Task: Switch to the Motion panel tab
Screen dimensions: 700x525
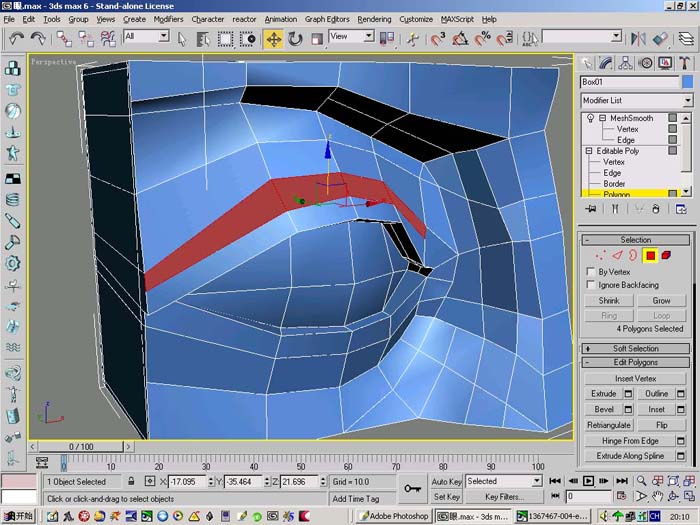Action: 646,63
